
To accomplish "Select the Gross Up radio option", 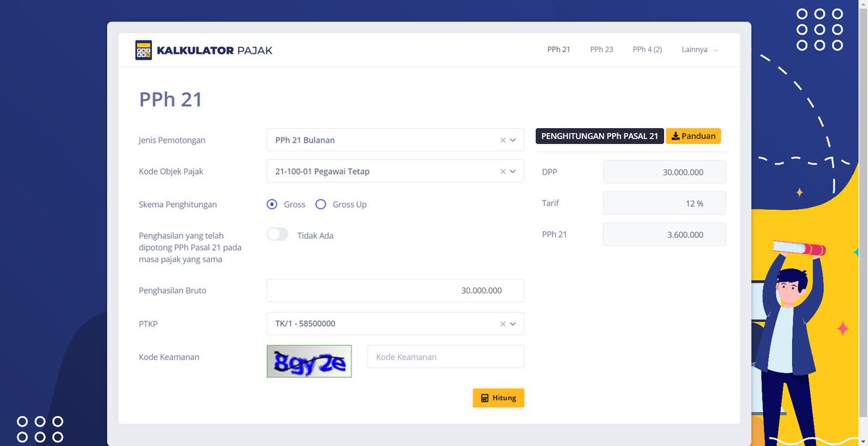I will [320, 204].
